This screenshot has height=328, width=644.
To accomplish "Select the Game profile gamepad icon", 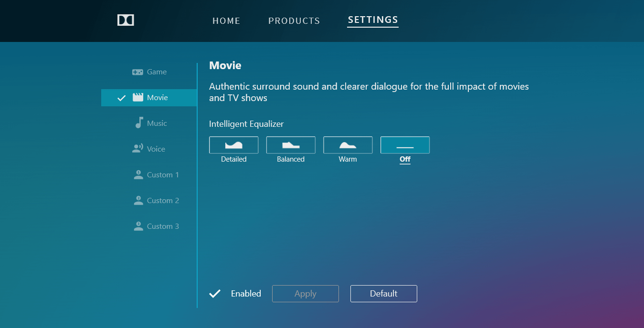I will [137, 72].
